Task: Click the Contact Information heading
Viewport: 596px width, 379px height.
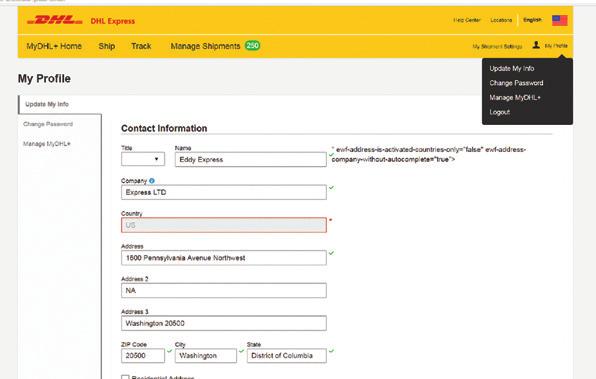Action: point(164,128)
